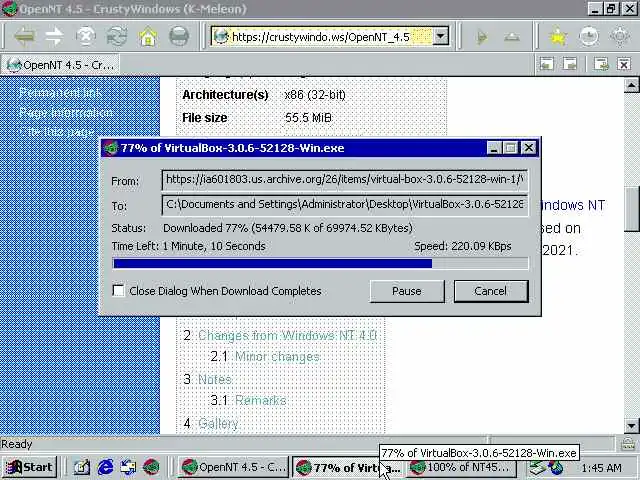The width and height of the screenshot is (640, 480).
Task: Open the Windows Start button
Action: (x=29, y=467)
